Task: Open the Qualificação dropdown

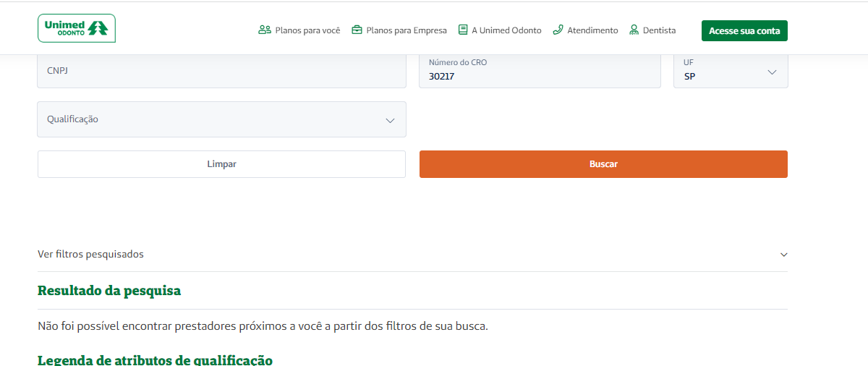Action: point(221,119)
